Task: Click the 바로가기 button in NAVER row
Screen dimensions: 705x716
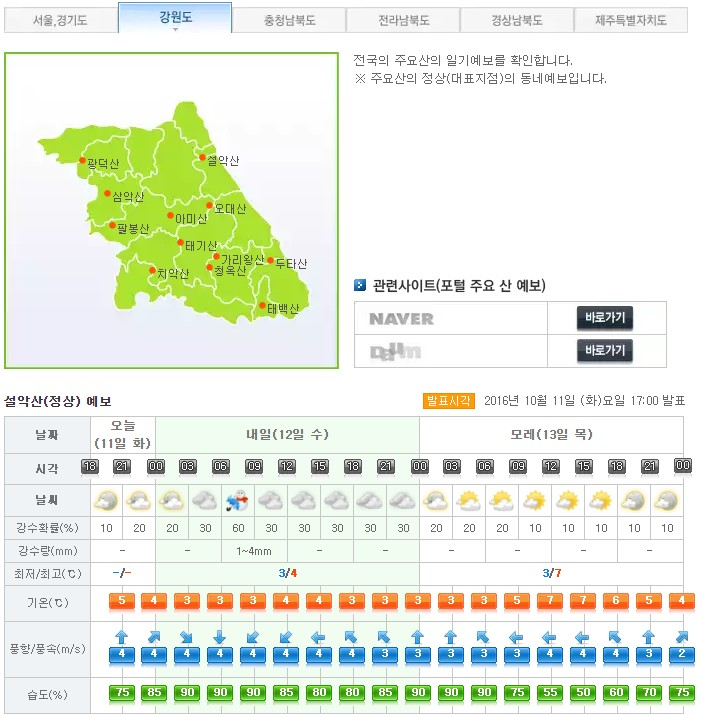Action: [605, 318]
